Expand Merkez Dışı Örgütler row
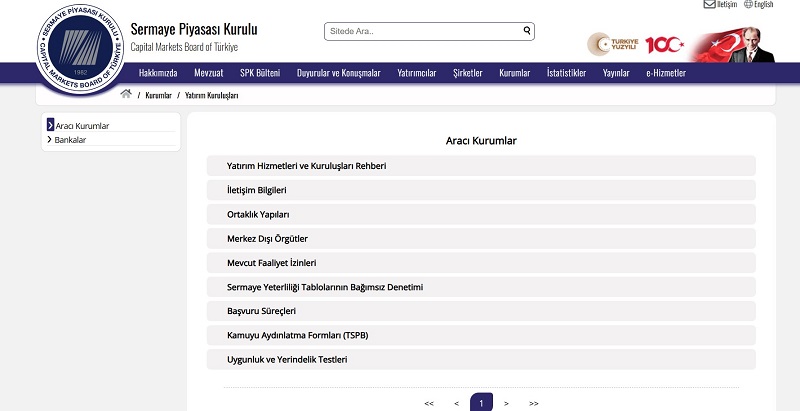 click(481, 239)
